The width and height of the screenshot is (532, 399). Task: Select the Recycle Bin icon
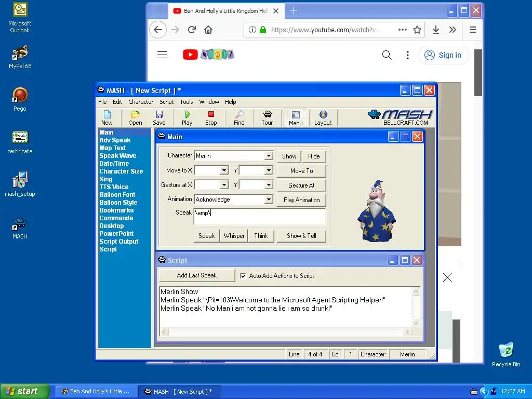[506, 355]
